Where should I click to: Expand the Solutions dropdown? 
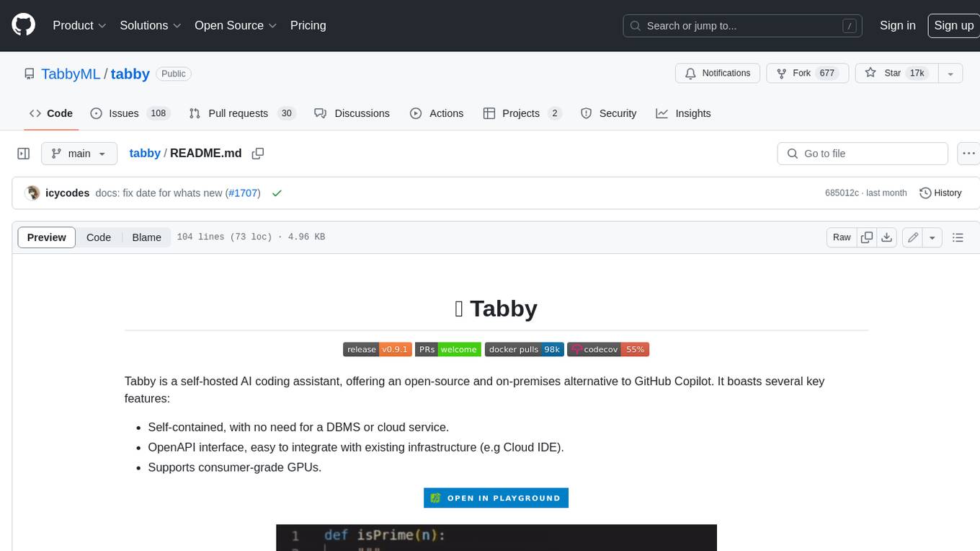click(151, 25)
